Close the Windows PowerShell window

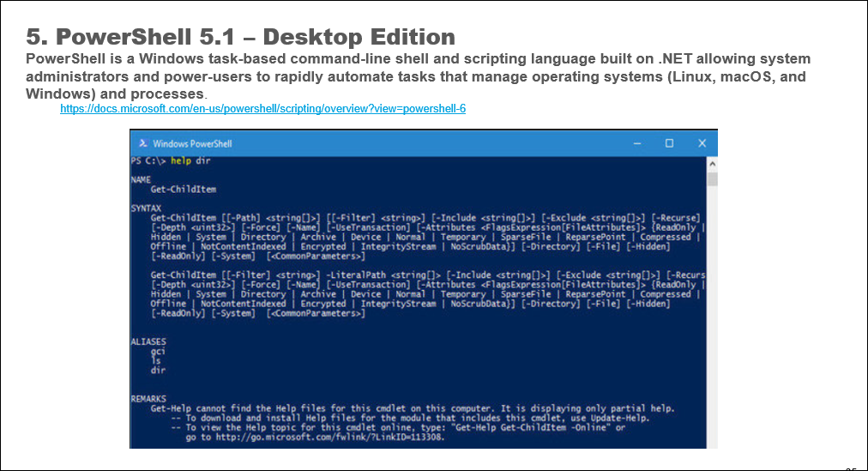pyautogui.click(x=702, y=143)
